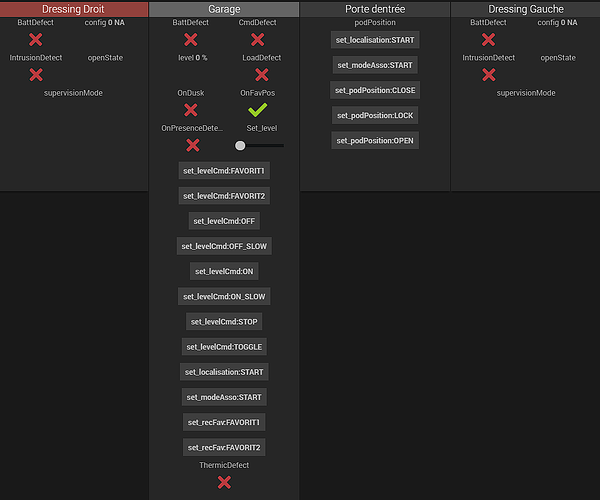Image resolution: width=600 pixels, height=500 pixels.
Task: Open the door with set_podPosition:OPEN
Action: [x=375, y=141]
